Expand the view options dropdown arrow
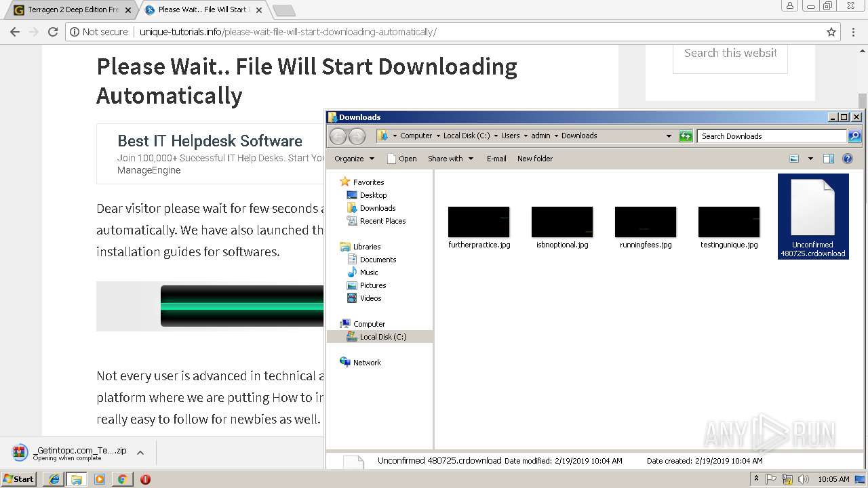This screenshot has height=488, width=868. [810, 159]
